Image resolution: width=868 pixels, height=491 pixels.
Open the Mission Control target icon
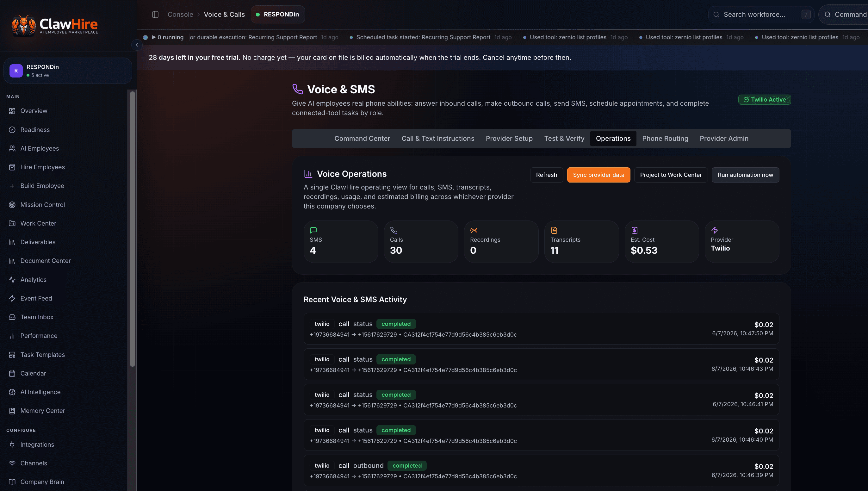(x=12, y=205)
